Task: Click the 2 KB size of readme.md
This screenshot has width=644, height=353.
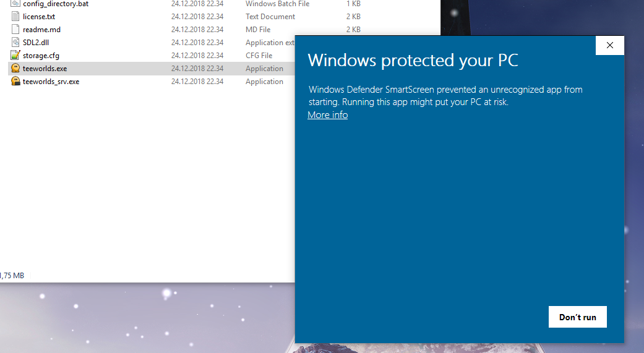Action: point(353,30)
